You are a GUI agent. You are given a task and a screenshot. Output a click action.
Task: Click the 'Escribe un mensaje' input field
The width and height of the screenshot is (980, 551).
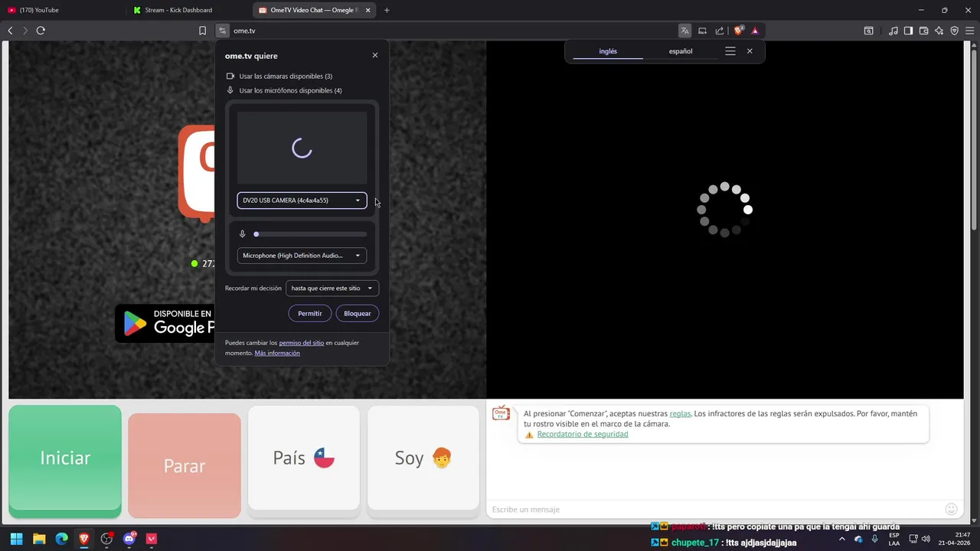[x=716, y=509]
